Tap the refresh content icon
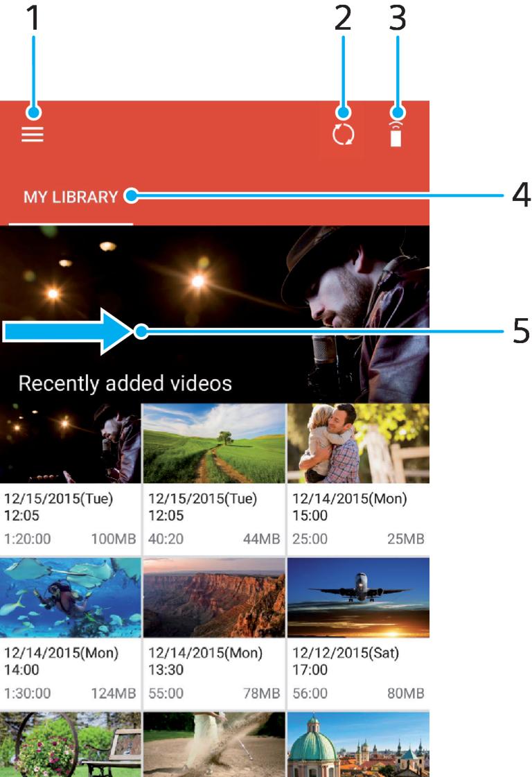This screenshot has height=777, width=532. (343, 134)
